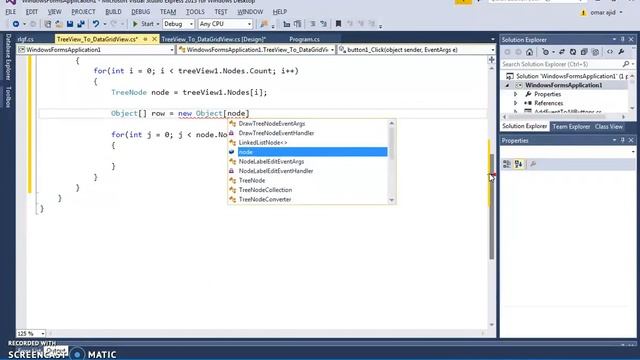Click the Start debugging button
The height and width of the screenshot is (360, 640).
pyautogui.click(x=143, y=24)
